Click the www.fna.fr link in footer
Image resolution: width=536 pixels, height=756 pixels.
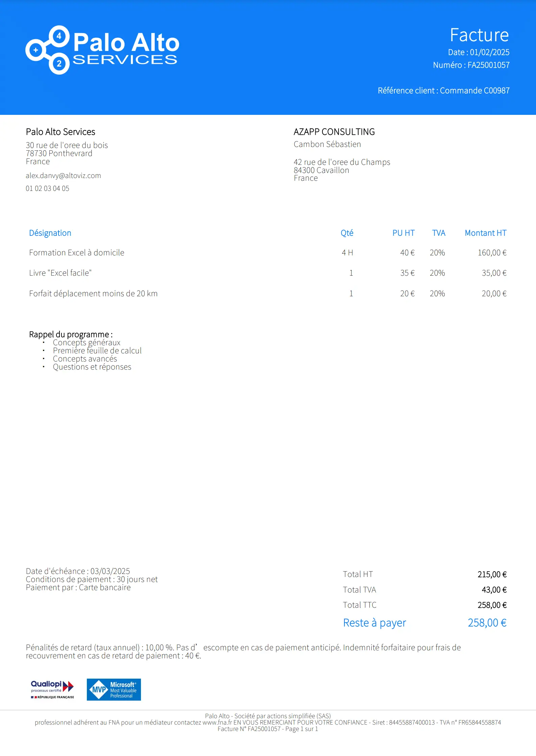(x=217, y=723)
